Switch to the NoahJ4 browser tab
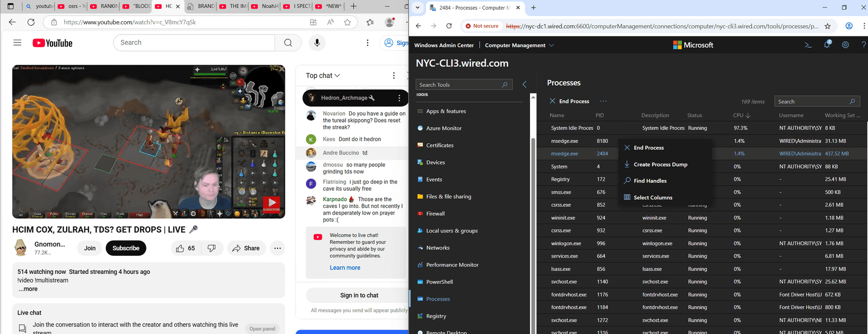This screenshot has height=334, width=868. tap(265, 7)
